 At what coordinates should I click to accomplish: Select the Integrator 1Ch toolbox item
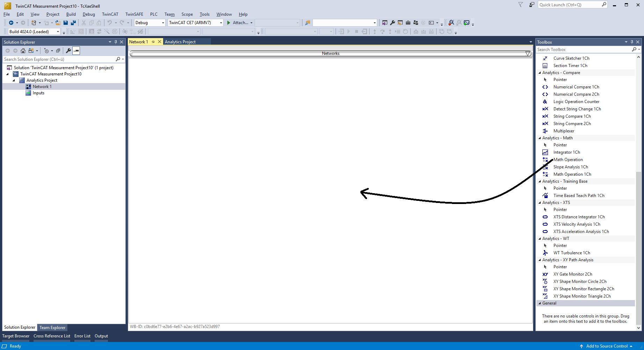566,152
